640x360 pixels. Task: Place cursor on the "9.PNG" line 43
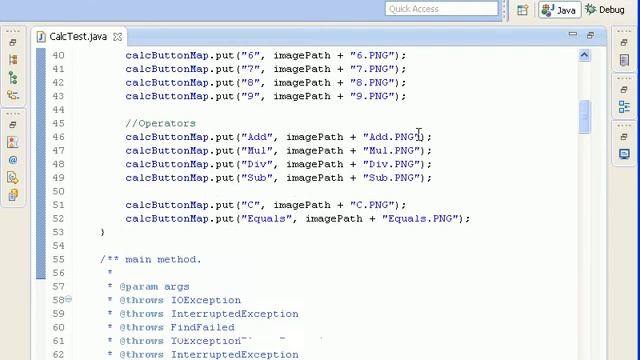[266, 96]
